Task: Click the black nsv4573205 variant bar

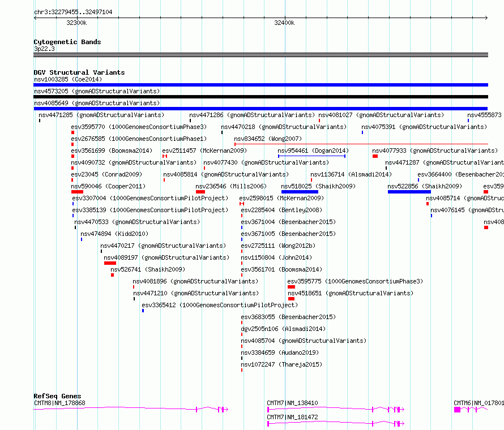Action: [260, 97]
